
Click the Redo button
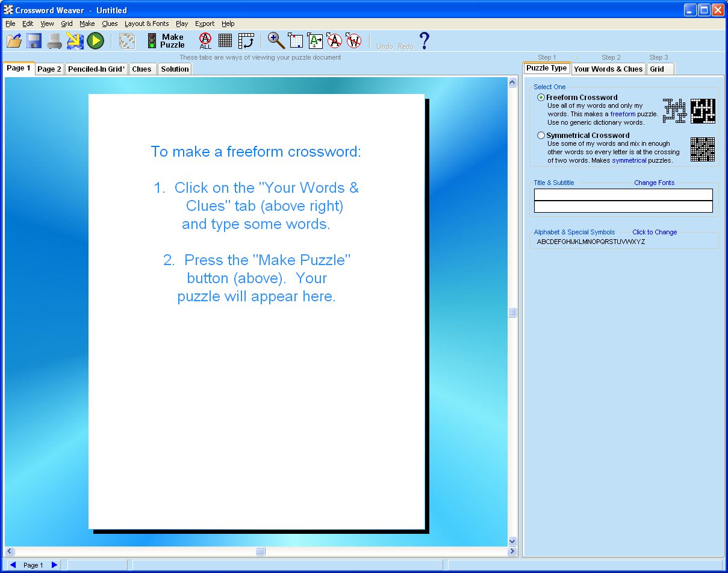click(x=406, y=46)
